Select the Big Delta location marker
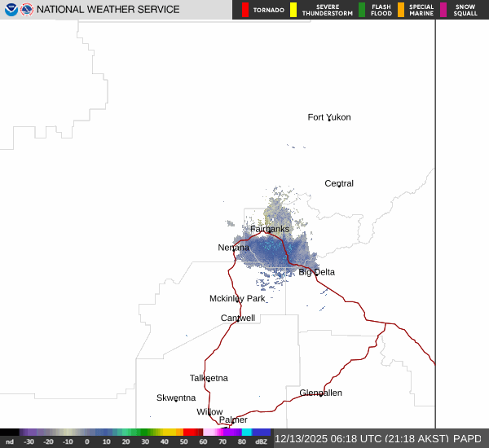 pyautogui.click(x=316, y=274)
